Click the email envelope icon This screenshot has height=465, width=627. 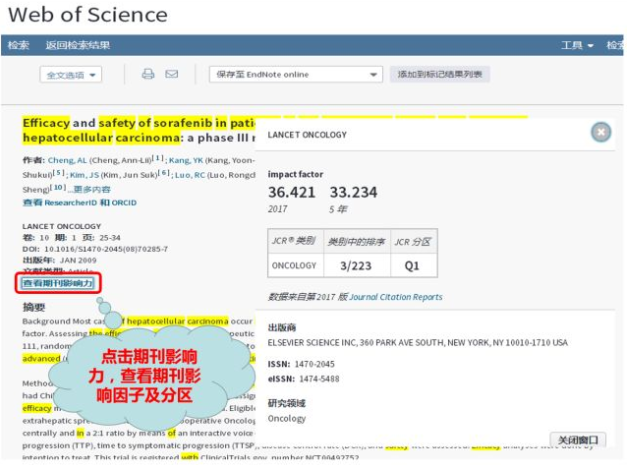[172, 74]
